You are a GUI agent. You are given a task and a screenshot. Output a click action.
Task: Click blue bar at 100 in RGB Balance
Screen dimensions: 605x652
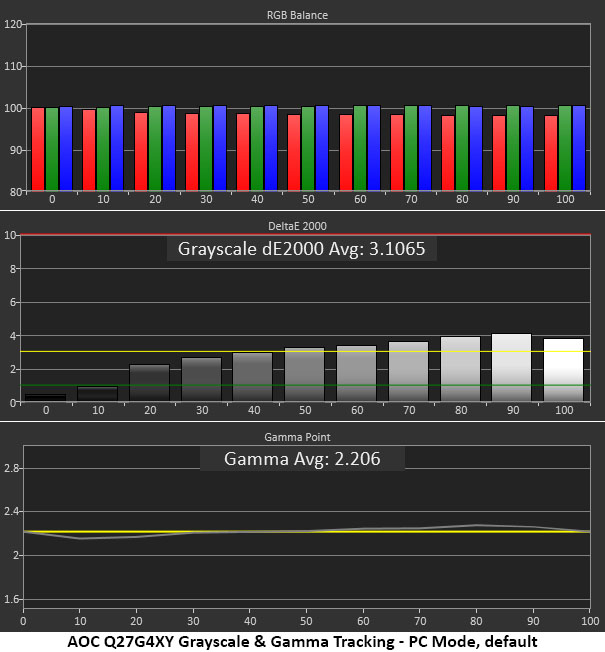[579, 148]
